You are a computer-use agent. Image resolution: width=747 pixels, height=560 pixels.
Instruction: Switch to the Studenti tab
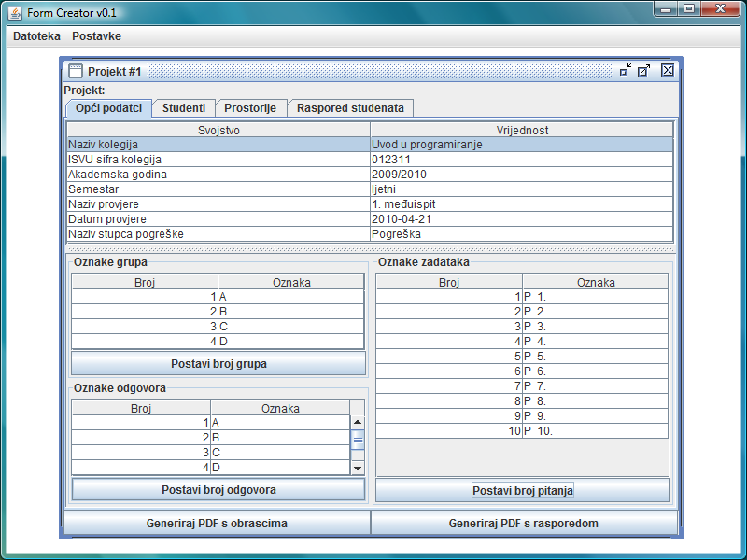tap(184, 108)
